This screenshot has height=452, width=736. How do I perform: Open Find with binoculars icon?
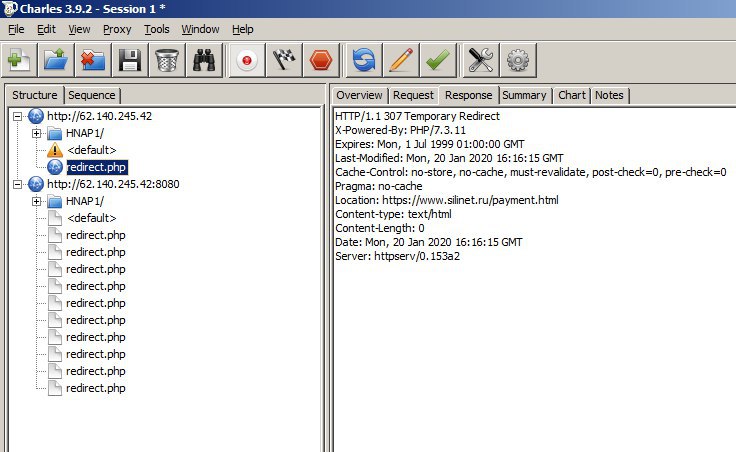click(204, 60)
